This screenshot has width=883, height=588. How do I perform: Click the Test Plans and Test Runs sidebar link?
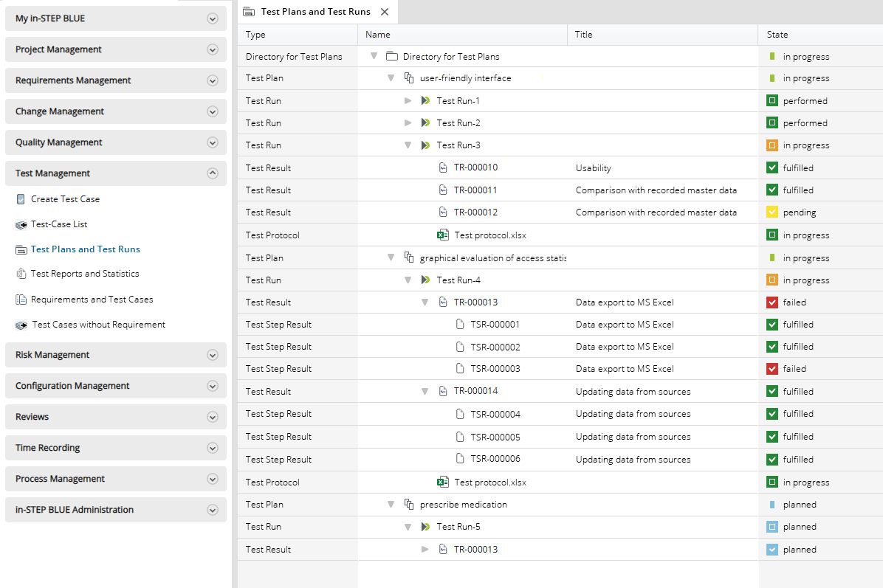[x=86, y=249]
